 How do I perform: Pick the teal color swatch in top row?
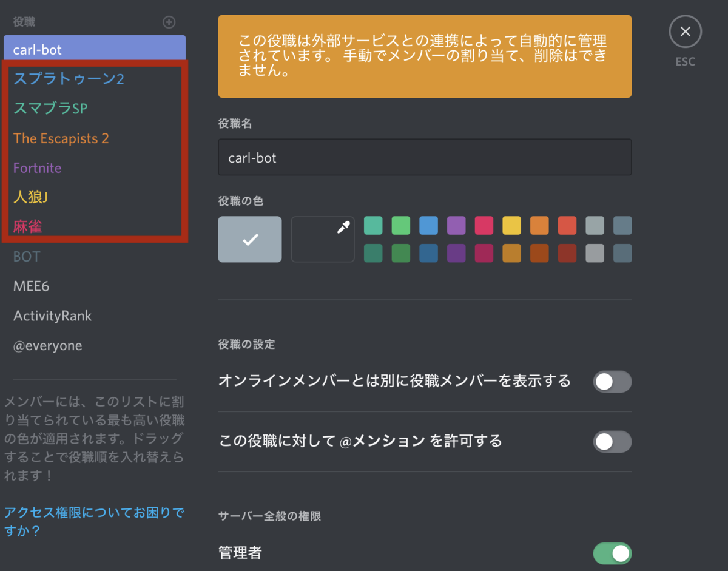pos(373,226)
